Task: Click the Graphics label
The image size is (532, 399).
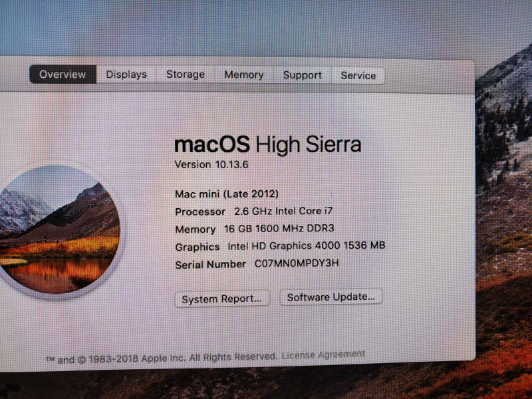Action: pyautogui.click(x=198, y=247)
